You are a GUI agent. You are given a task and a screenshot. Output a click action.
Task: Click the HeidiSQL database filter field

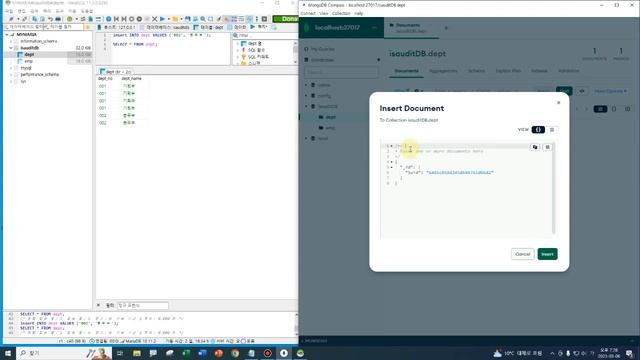pyautogui.click(x=23, y=27)
